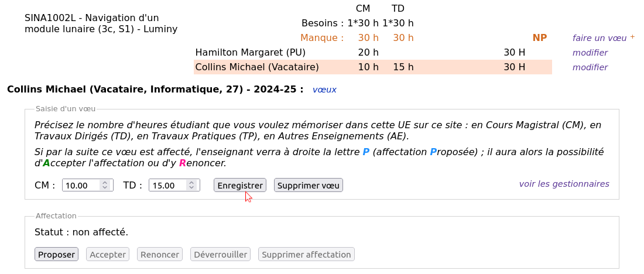Click the Renoncer button

coord(160,254)
